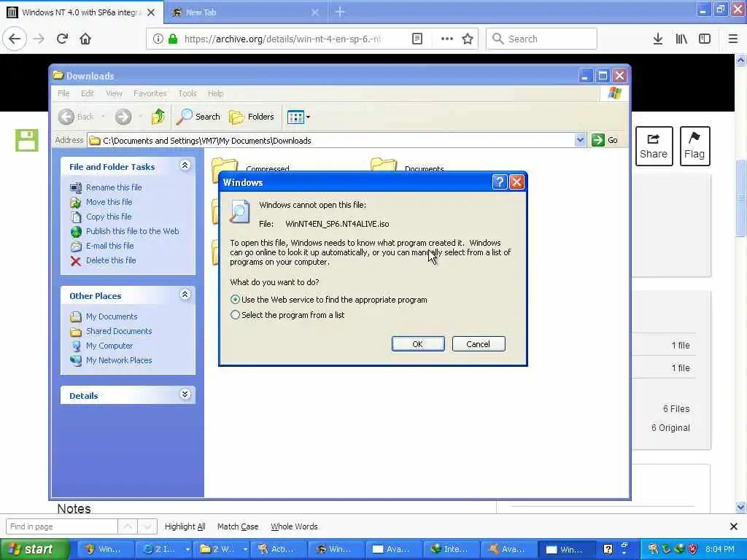Open Explorer Help menu
Screen dimensions: 747x560
215,93
